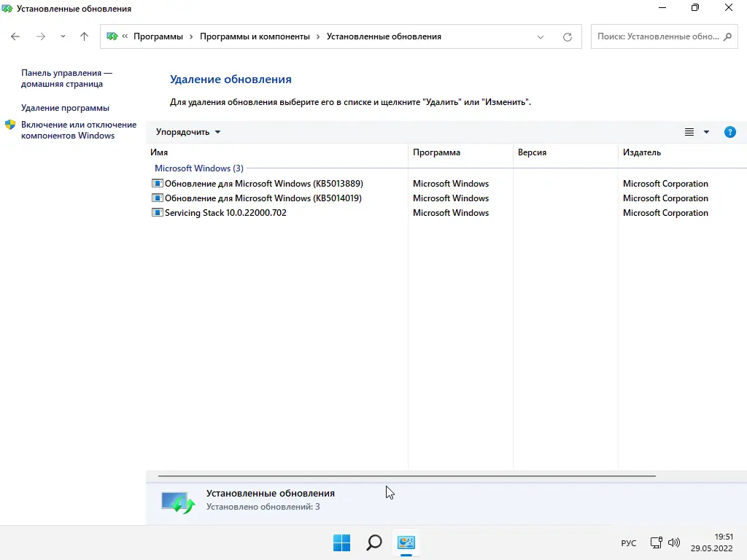Click the icon beside Servicing Stack 10.0.22000.702

156,212
